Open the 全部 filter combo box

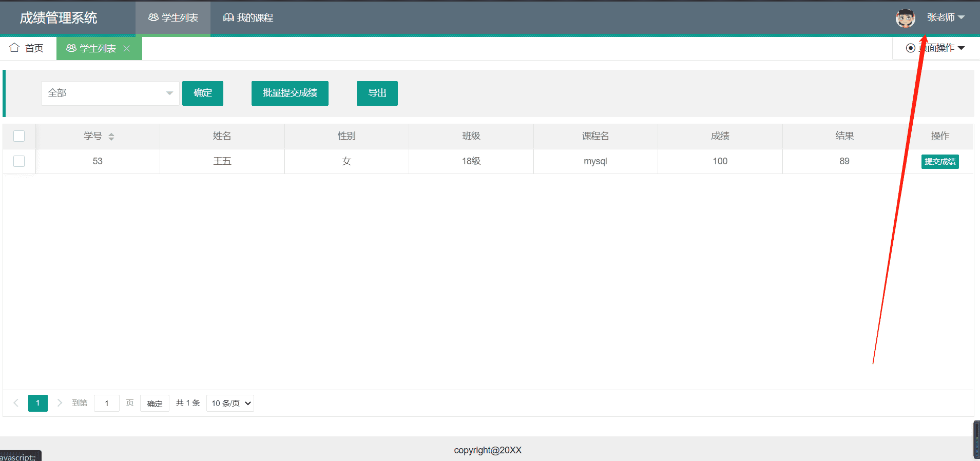coord(110,93)
